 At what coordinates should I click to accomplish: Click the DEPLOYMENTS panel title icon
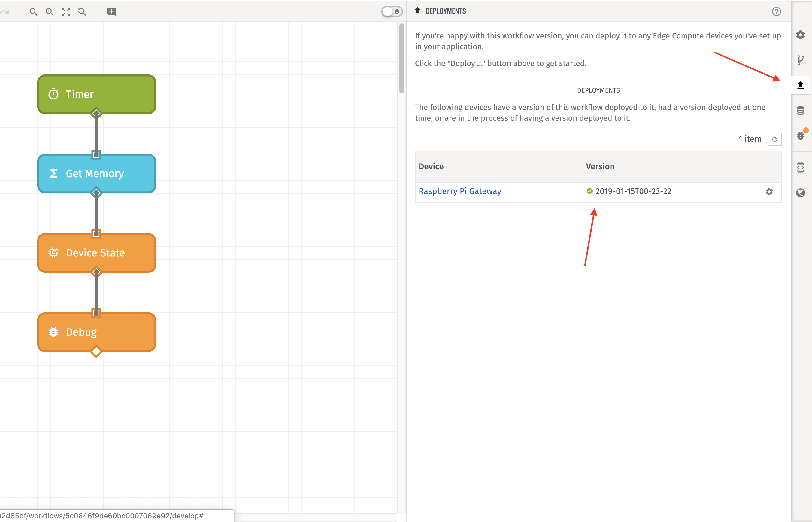point(417,11)
